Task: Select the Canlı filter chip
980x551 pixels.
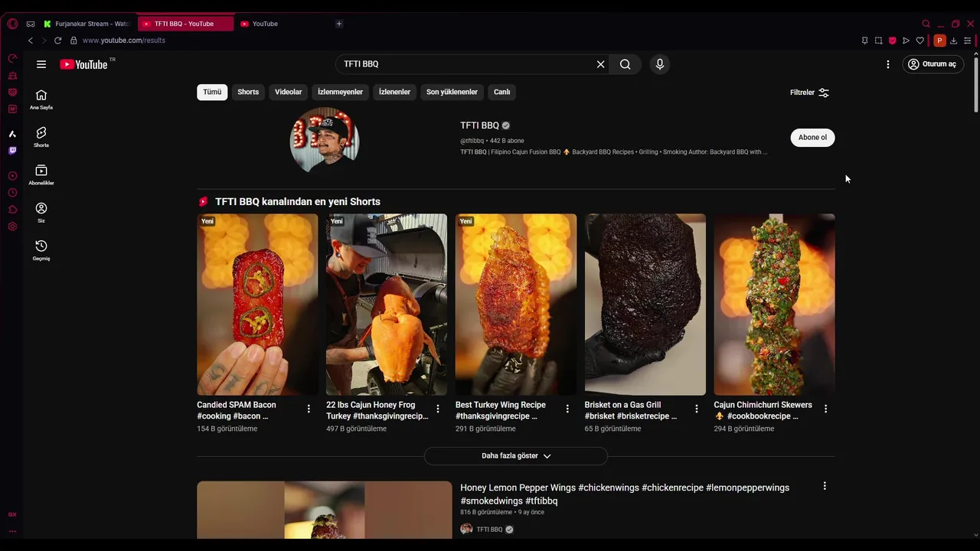Action: click(501, 92)
